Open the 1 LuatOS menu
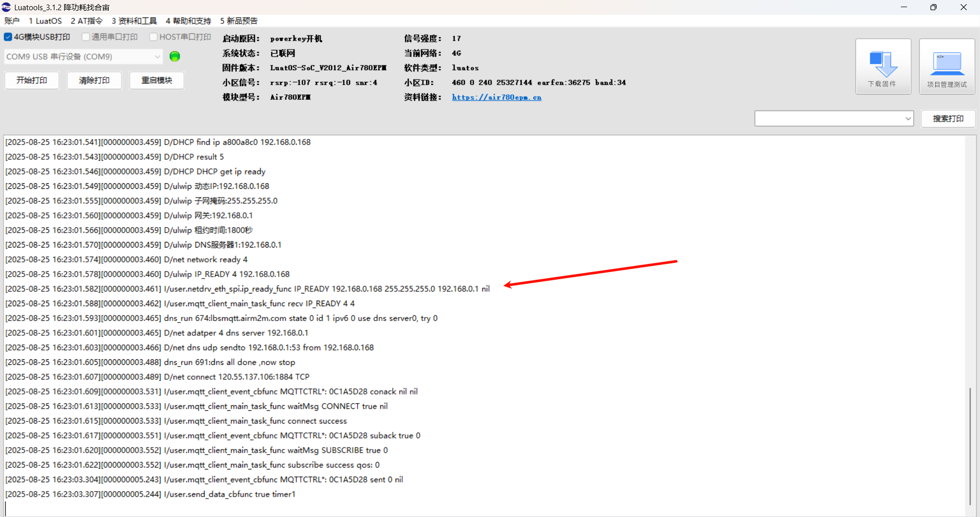Screen dimensions: 980x517 click(45, 21)
